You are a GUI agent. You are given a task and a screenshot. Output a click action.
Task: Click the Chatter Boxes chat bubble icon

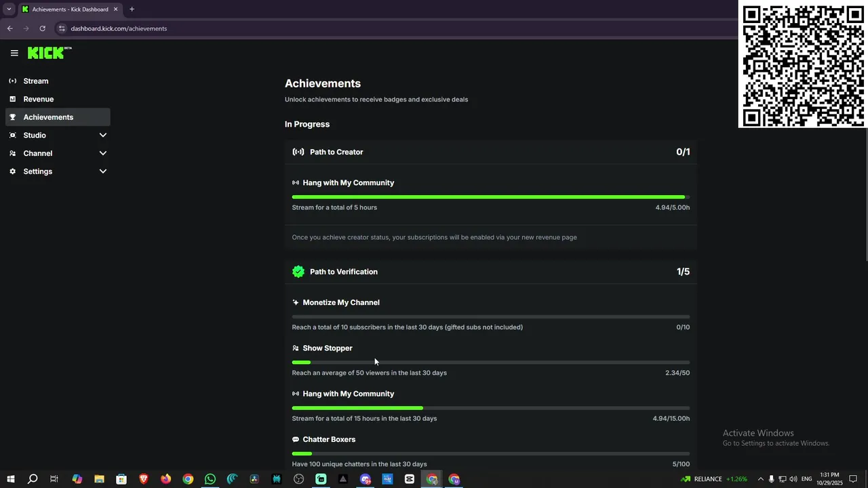pyautogui.click(x=296, y=440)
